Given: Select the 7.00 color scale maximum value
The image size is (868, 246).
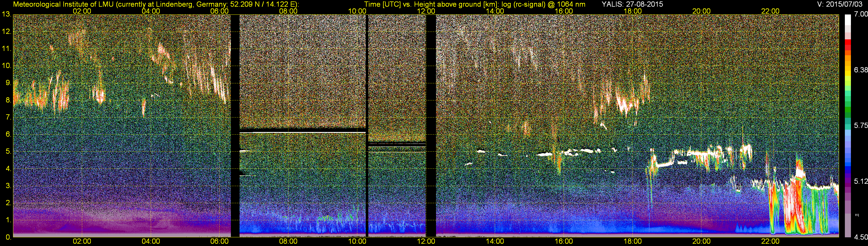Looking at the screenshot, I should [860, 14].
